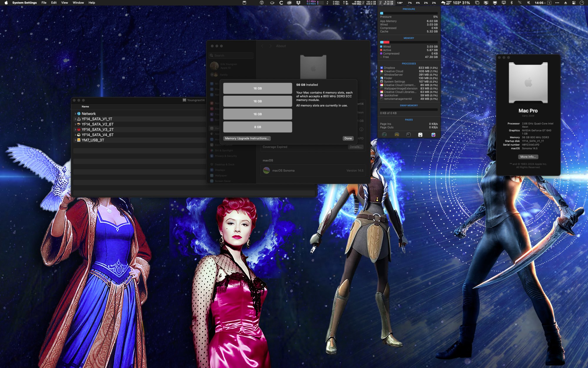Click Creative Cloud menu bar icon
The width and height of the screenshot is (588, 368).
pos(289,3)
